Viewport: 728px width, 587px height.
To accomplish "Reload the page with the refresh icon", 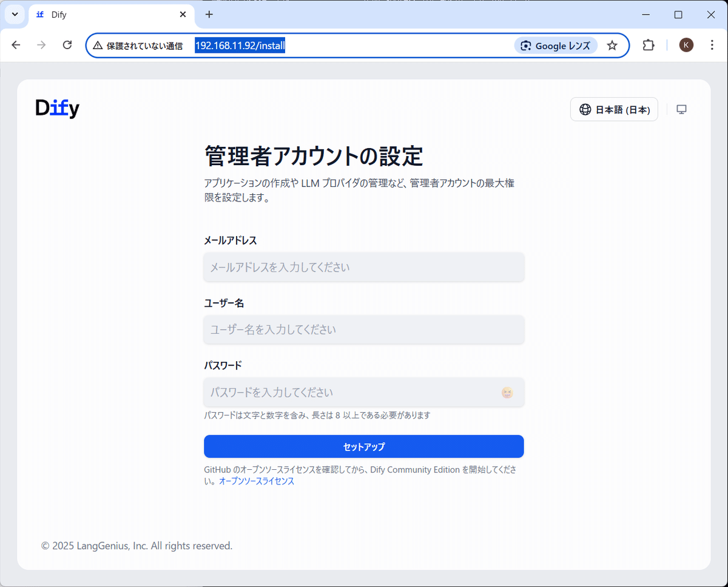I will [x=67, y=45].
